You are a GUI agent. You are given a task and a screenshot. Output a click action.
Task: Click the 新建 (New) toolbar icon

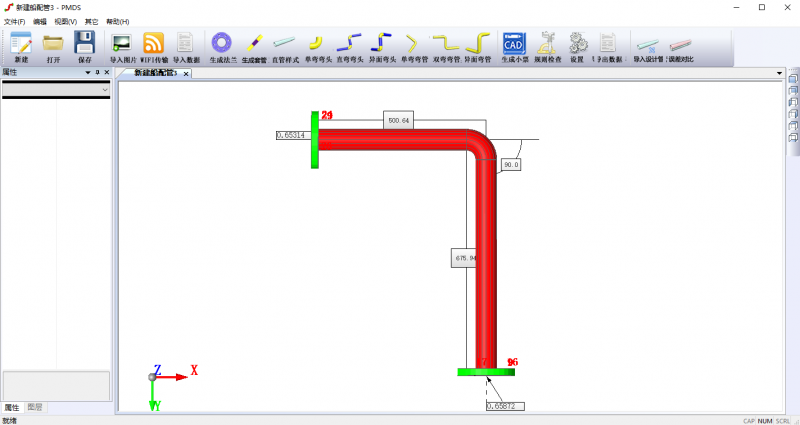click(x=21, y=43)
